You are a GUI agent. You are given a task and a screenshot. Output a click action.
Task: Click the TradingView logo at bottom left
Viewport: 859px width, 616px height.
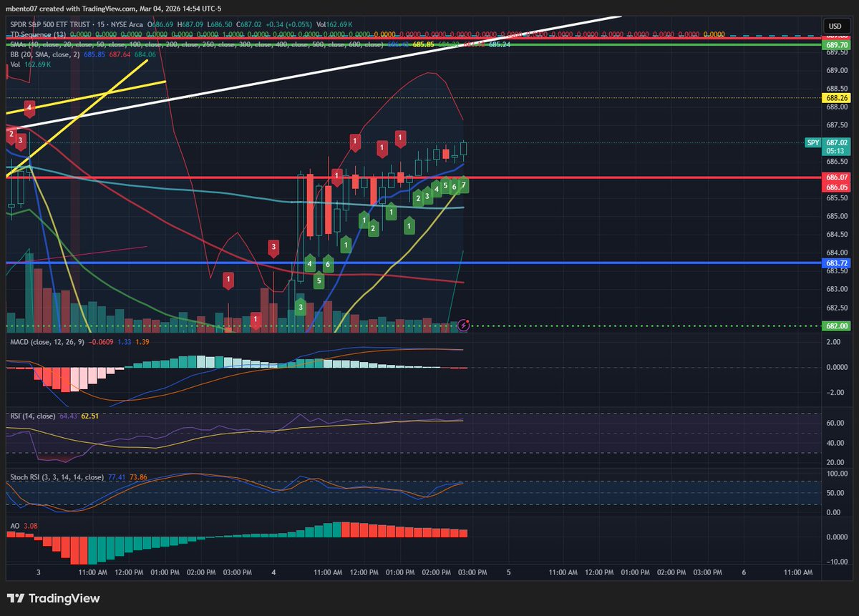tap(54, 599)
